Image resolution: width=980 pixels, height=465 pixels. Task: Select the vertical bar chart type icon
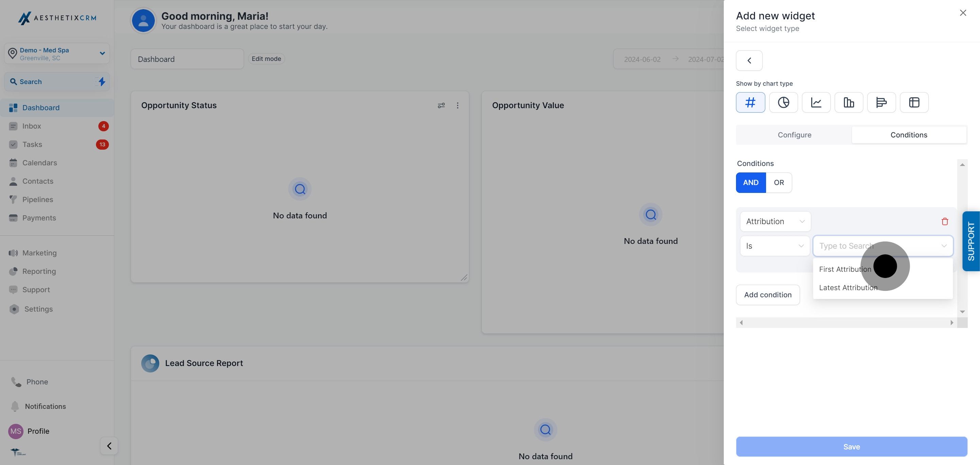point(849,102)
